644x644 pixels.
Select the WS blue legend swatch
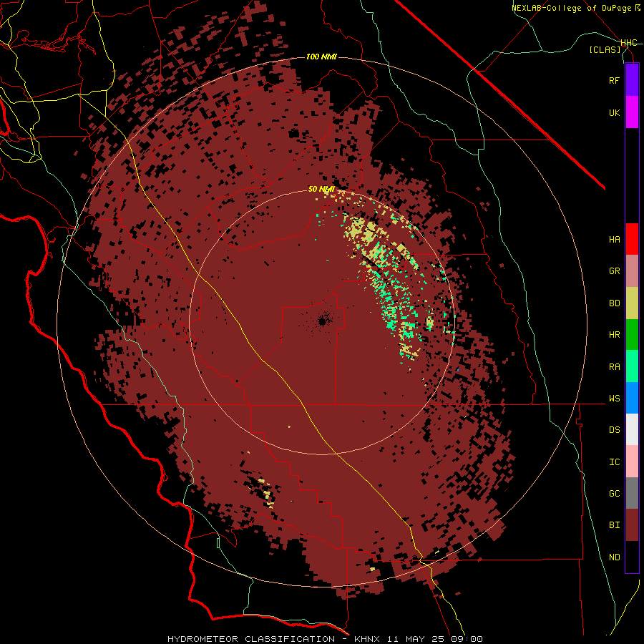point(632,398)
